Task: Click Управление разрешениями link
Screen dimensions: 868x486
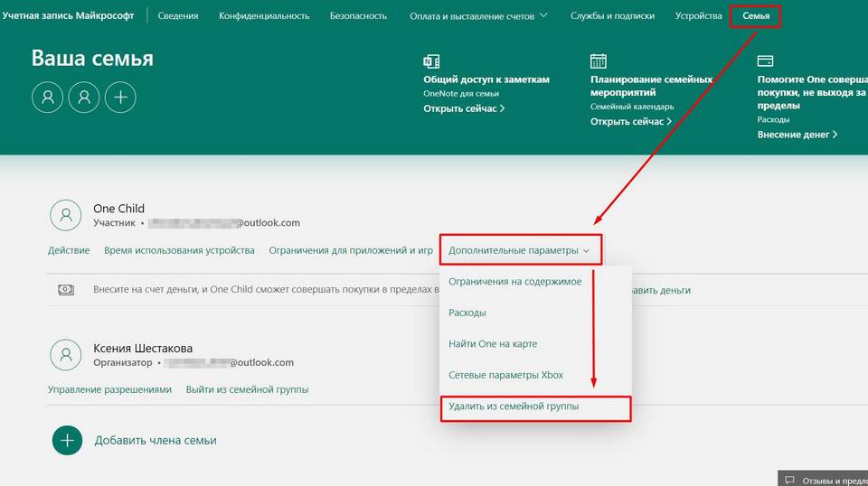Action: (109, 390)
